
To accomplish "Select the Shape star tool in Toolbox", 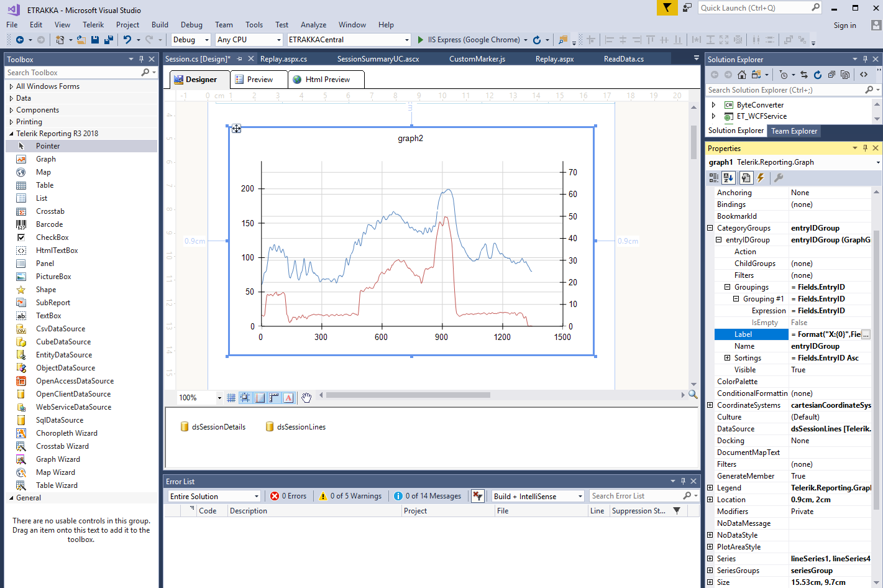I will [81, 290].
